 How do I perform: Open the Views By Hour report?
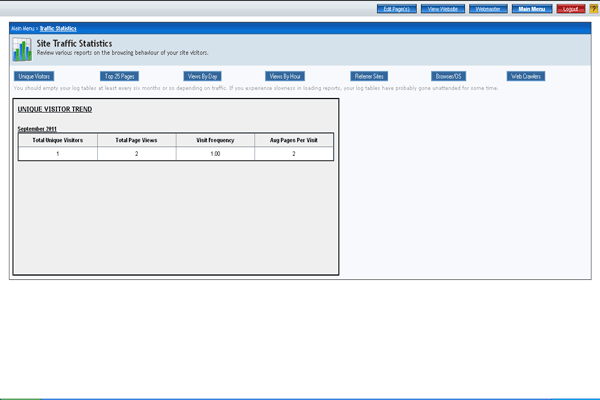(285, 76)
